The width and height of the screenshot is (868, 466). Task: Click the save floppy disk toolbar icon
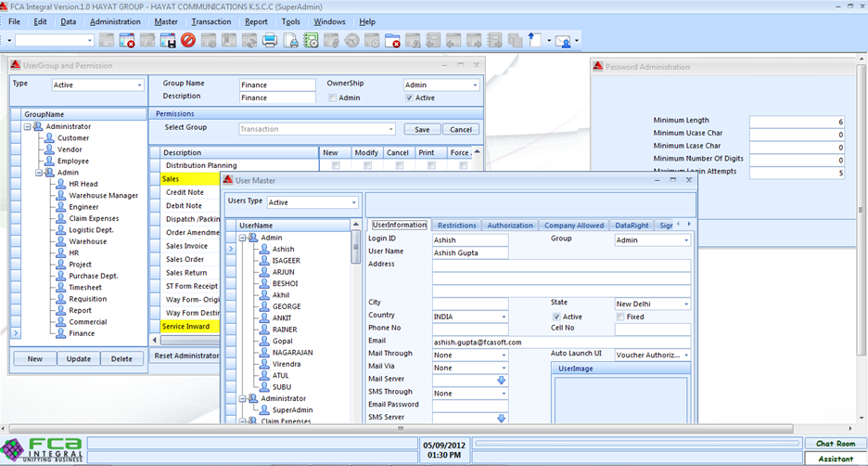click(168, 41)
